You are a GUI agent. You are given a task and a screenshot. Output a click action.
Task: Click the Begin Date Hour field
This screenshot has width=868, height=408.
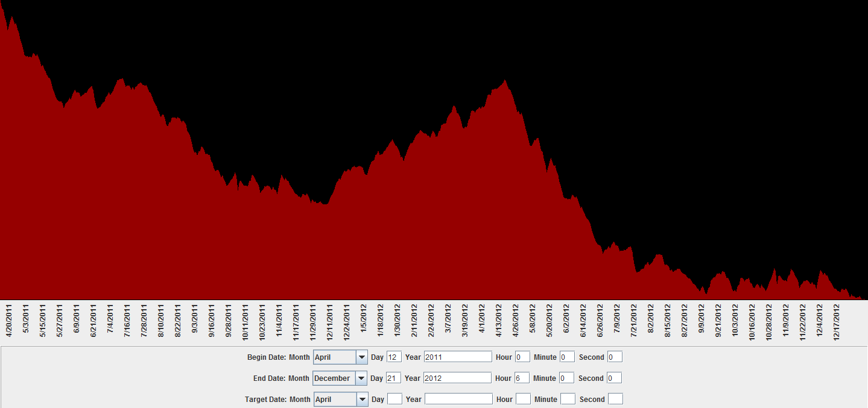click(522, 357)
